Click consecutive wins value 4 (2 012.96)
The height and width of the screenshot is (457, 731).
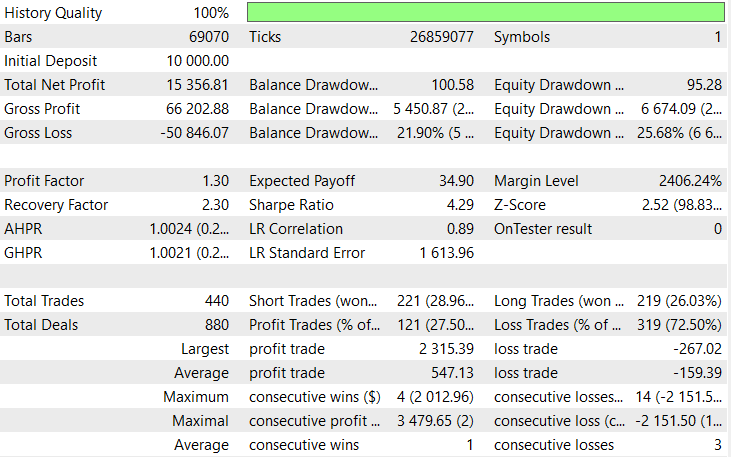(x=435, y=397)
